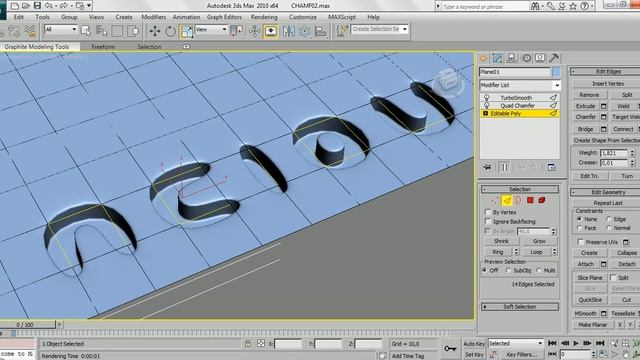This screenshot has width=640, height=360.
Task: Toggle Quad Chamfer modifier lightbulb visibility
Action: pos(486,106)
